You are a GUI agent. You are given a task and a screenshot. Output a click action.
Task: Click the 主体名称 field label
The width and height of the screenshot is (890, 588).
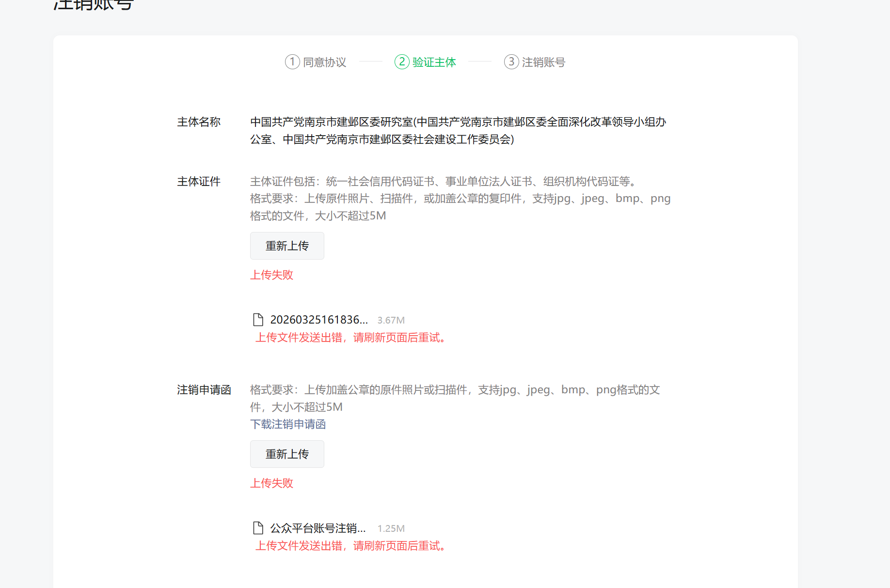click(199, 122)
